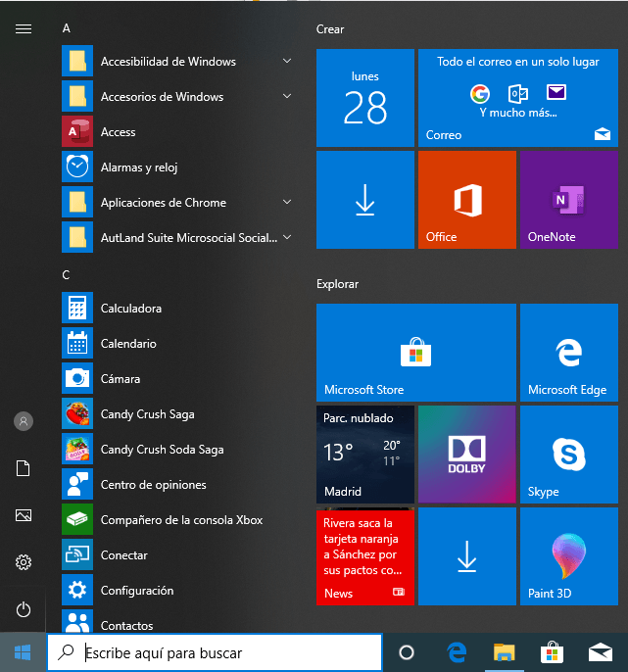Viewport: 628px width, 672px height.
Task: Open the Madrid weather tile
Action: 365,455
